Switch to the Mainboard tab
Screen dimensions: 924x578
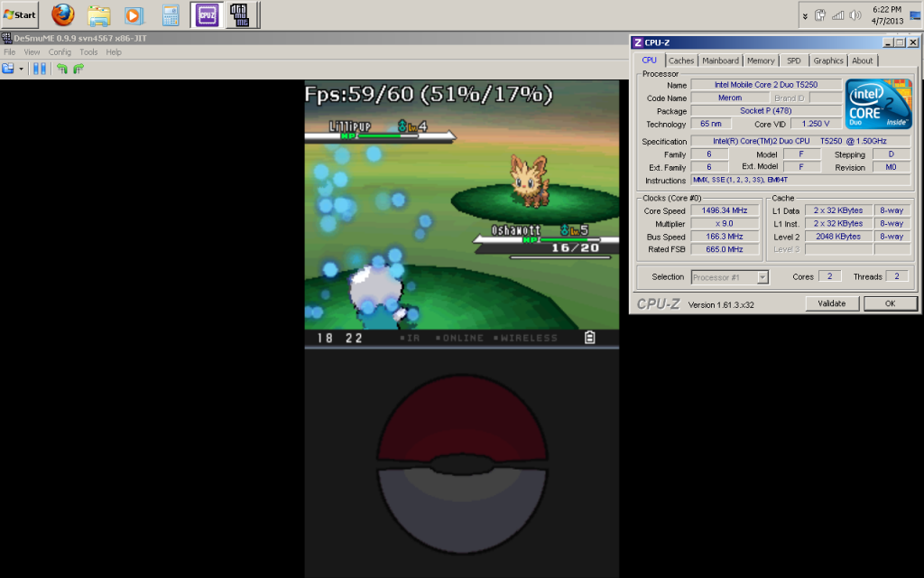[720, 61]
